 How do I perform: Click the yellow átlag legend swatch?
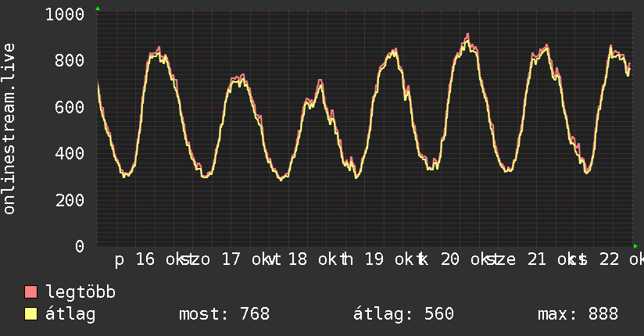pos(30,314)
